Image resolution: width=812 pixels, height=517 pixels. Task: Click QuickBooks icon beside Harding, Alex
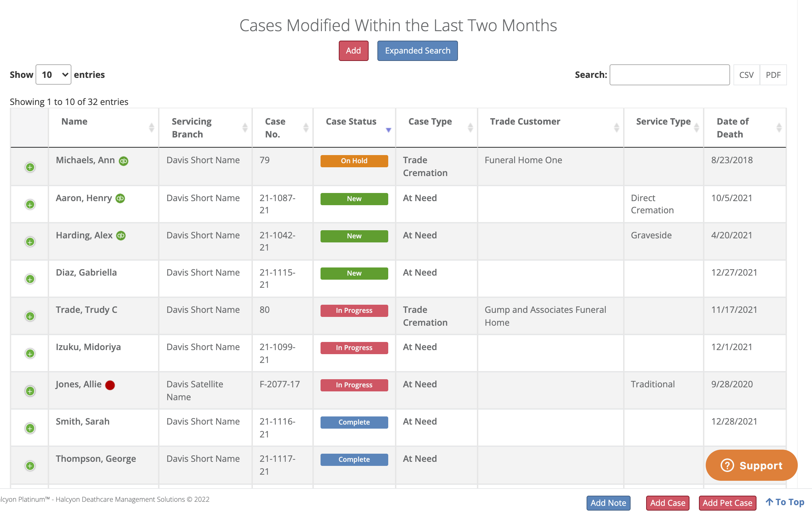121,236
